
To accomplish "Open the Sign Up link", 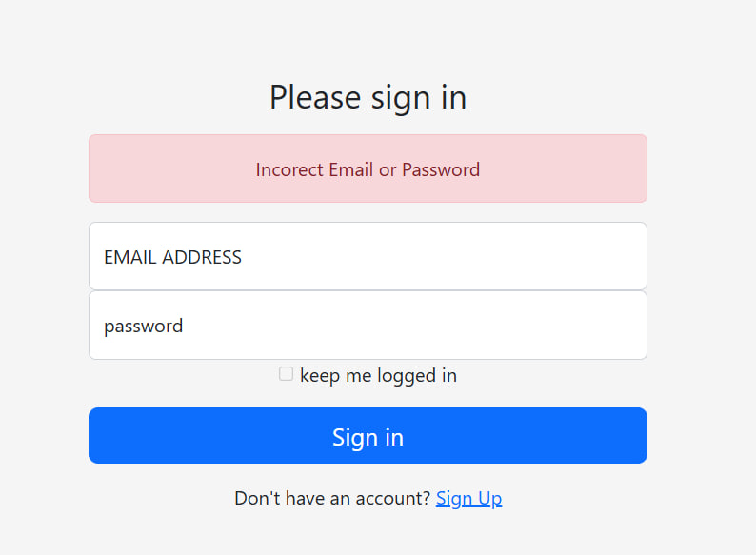I will coord(468,498).
